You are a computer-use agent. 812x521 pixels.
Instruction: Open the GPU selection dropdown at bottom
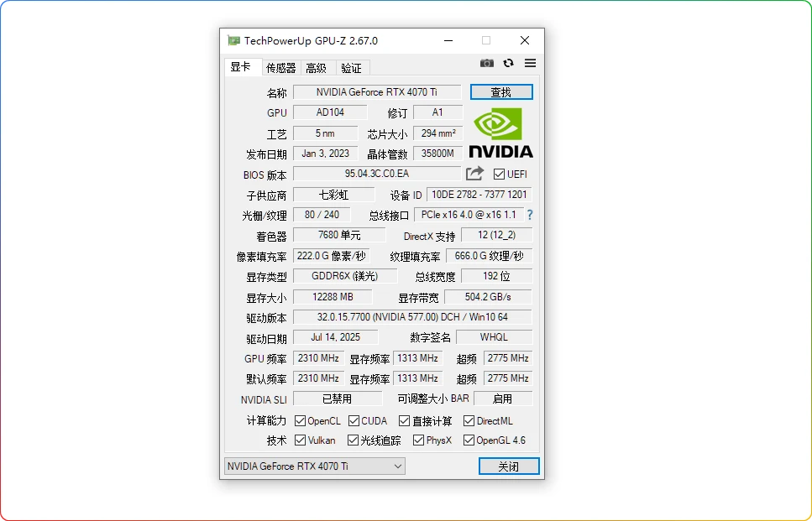[x=315, y=466]
